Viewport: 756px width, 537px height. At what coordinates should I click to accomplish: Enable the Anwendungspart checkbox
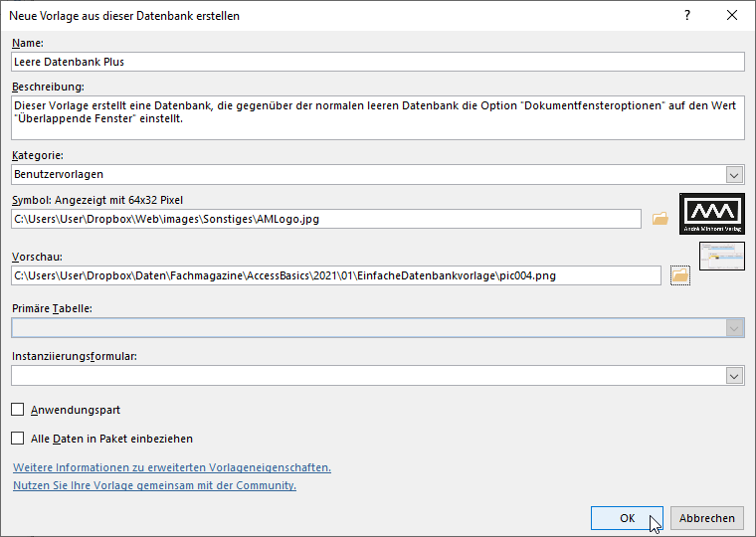[x=18, y=410]
